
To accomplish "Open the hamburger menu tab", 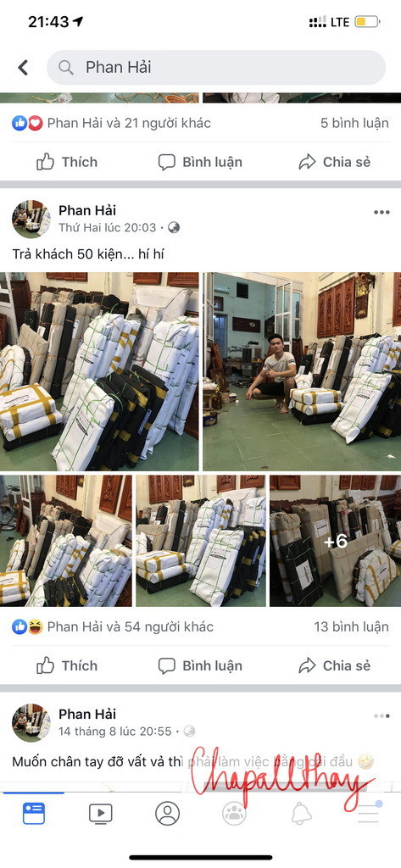I will (x=368, y=813).
